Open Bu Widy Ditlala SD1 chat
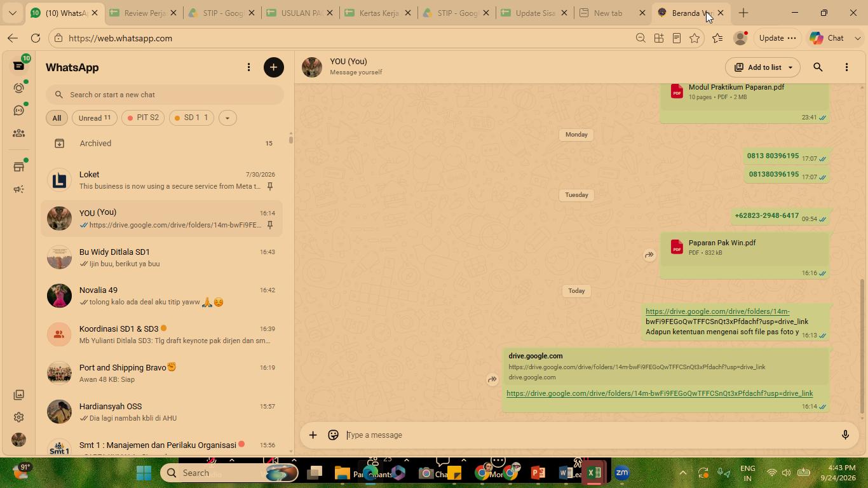 162,257
